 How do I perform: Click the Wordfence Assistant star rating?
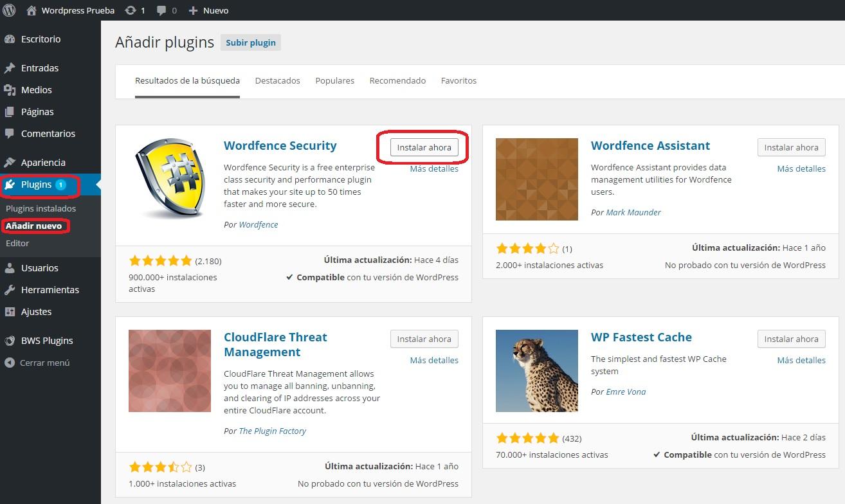(527, 249)
